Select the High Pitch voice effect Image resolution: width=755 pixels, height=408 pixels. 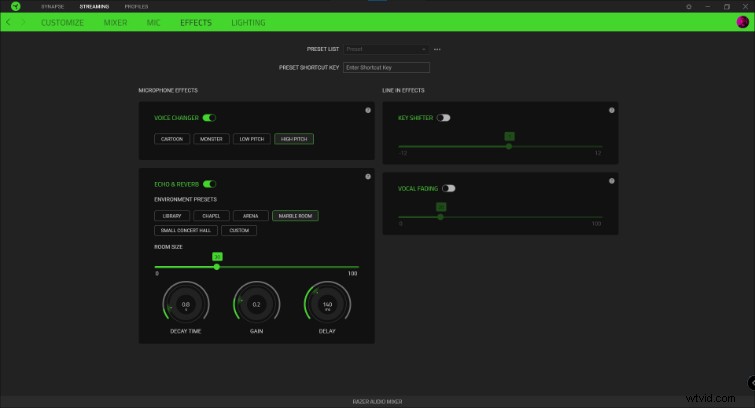[x=294, y=139]
